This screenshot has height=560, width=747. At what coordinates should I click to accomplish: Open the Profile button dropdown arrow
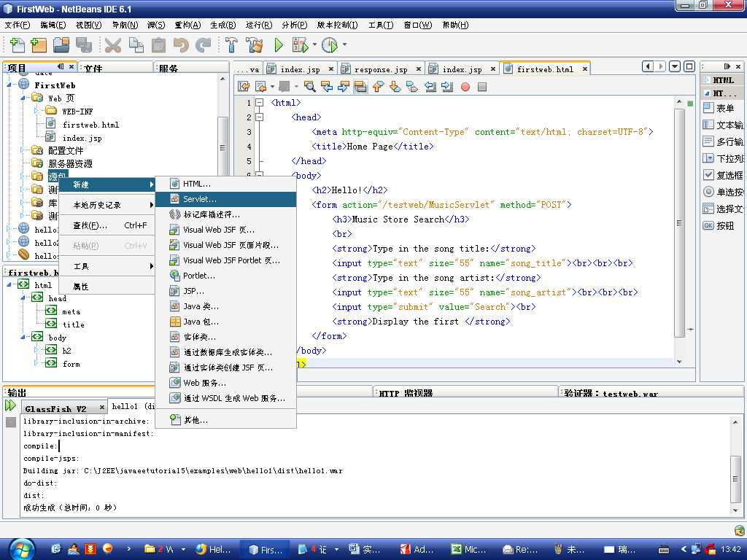coord(344,45)
